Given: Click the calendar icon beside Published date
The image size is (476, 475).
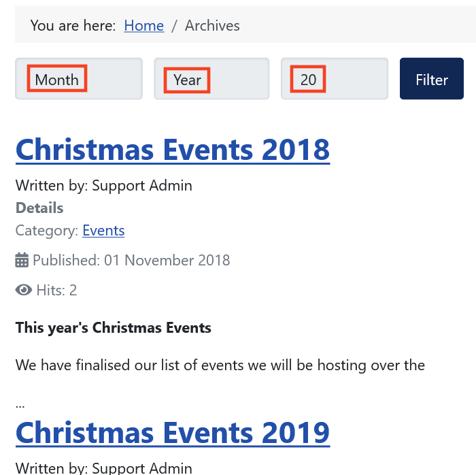Looking at the screenshot, I should [22, 260].
